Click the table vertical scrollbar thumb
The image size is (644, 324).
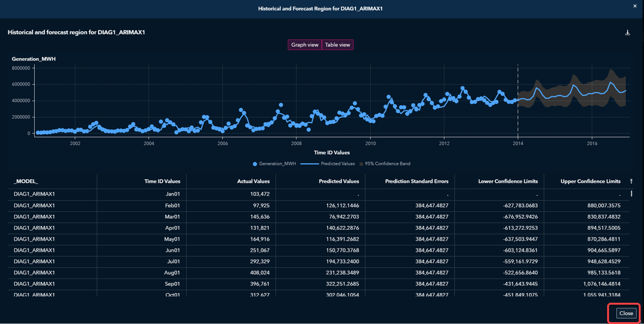[632, 193]
